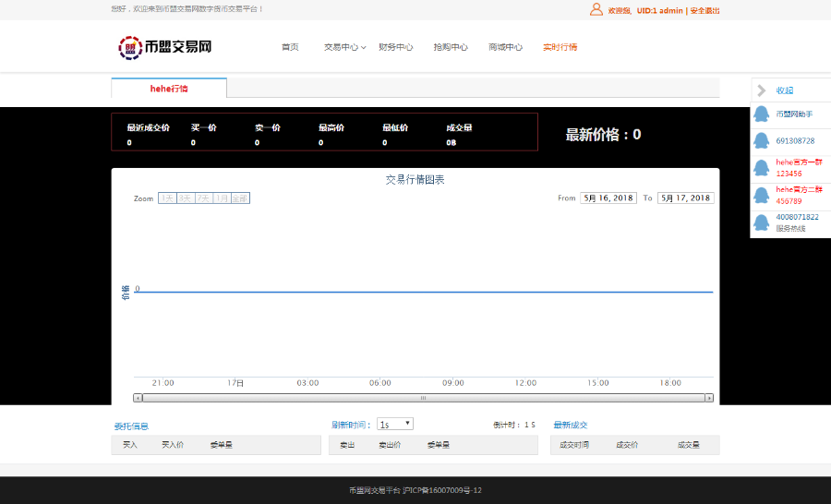Open the 实时行情 menu item
The height and width of the screenshot is (504, 831).
(560, 47)
